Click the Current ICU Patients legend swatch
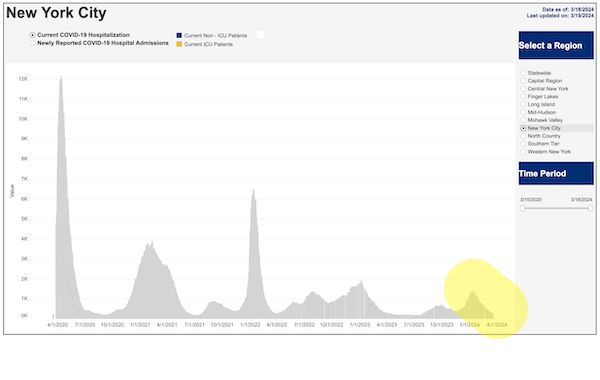 [179, 44]
